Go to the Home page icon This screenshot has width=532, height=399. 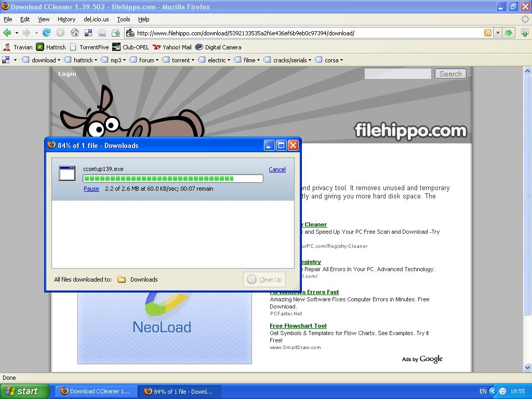click(74, 33)
